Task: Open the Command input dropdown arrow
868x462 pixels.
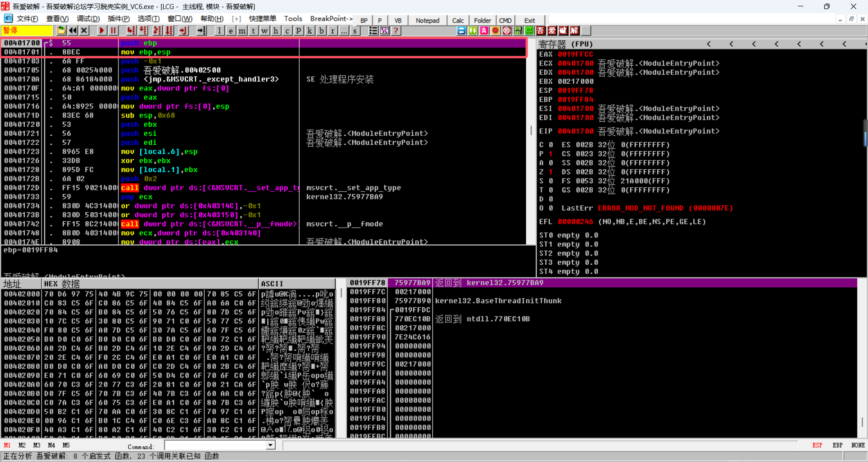Action: 270,445
